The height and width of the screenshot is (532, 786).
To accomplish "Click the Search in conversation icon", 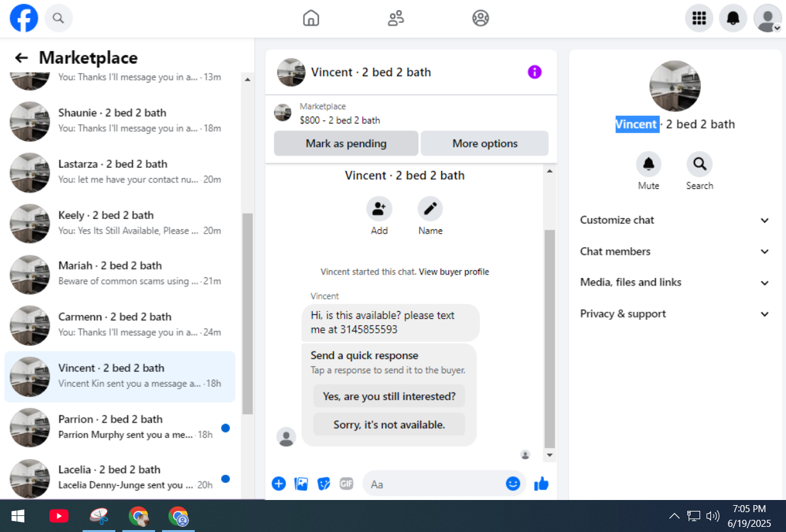I will click(700, 165).
